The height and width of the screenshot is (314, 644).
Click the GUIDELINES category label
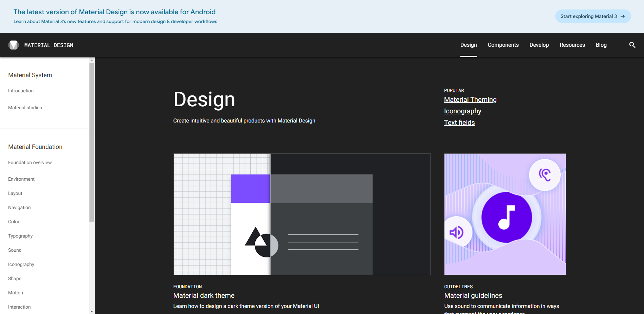458,287
